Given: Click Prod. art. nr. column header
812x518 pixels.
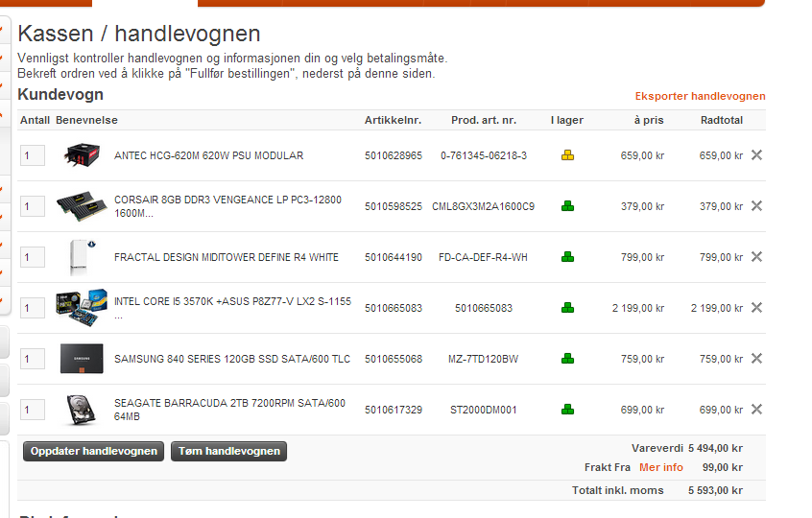Looking at the screenshot, I should click(x=483, y=120).
